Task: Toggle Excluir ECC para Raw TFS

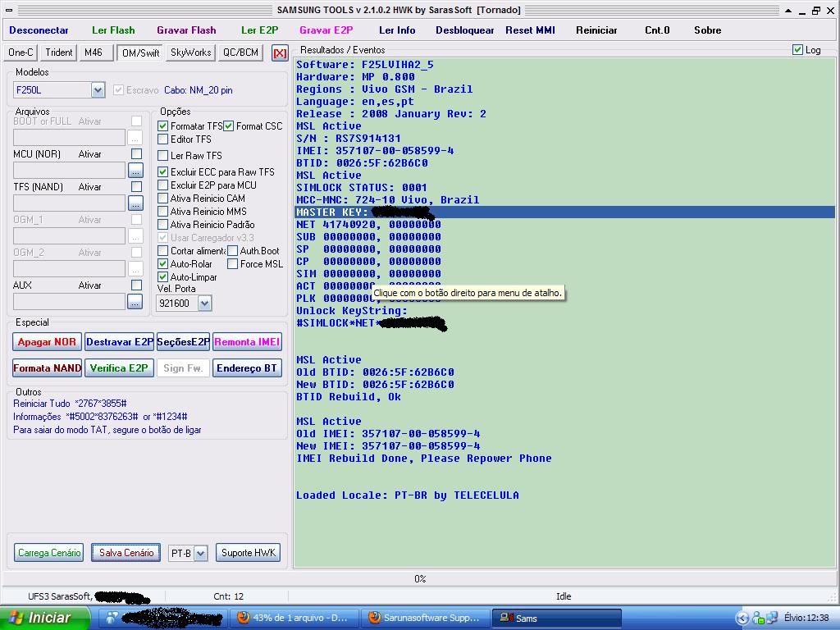Action: pos(163,172)
